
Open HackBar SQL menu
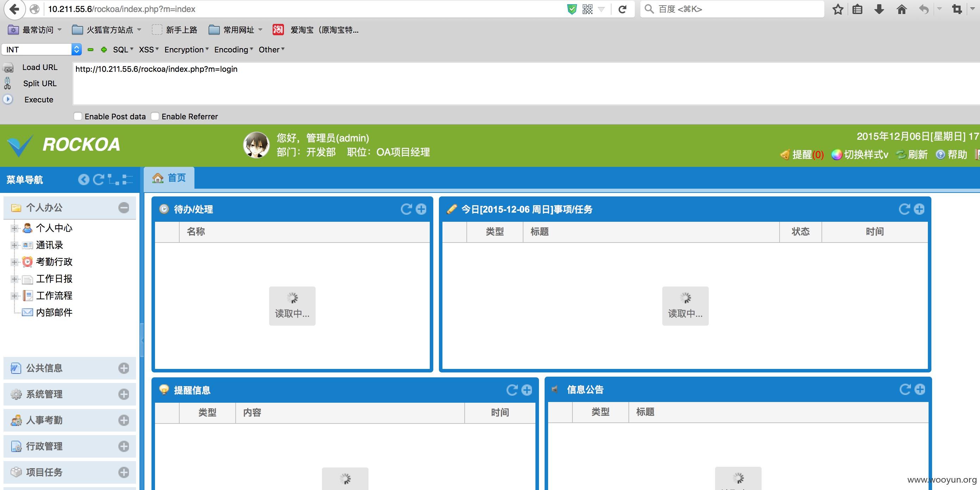coord(123,49)
